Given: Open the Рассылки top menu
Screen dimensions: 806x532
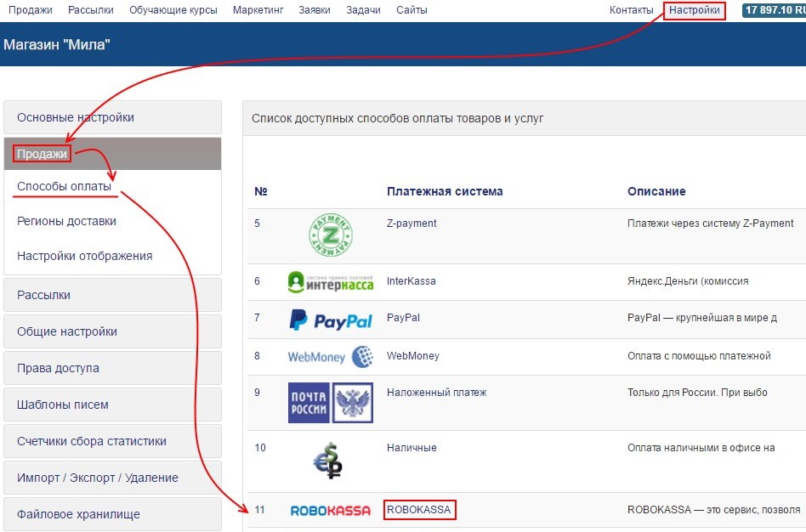Looking at the screenshot, I should tap(91, 10).
